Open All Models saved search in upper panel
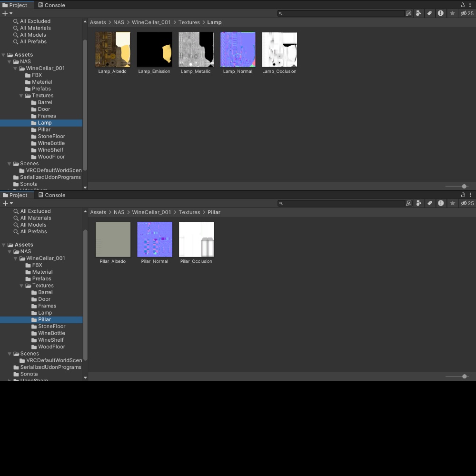Viewport: 476px width, 476px height. [30, 35]
